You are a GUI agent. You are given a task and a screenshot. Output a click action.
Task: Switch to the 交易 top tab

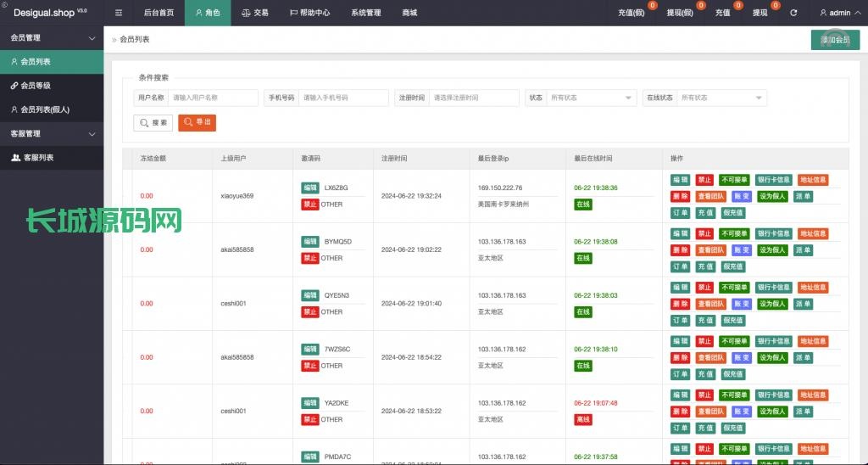coord(254,13)
